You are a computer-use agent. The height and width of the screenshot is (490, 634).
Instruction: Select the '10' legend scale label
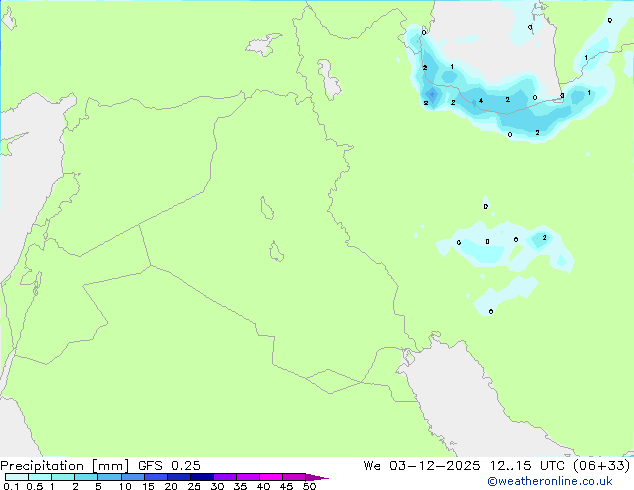pyautogui.click(x=125, y=486)
